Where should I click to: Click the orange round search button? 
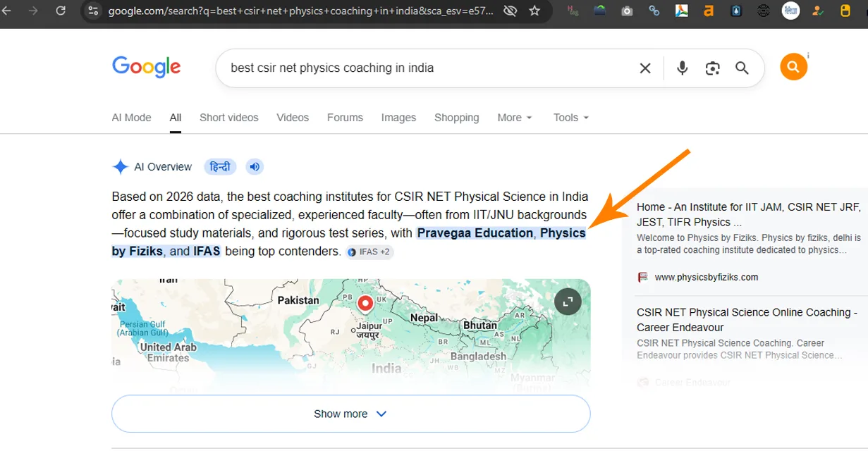793,67
